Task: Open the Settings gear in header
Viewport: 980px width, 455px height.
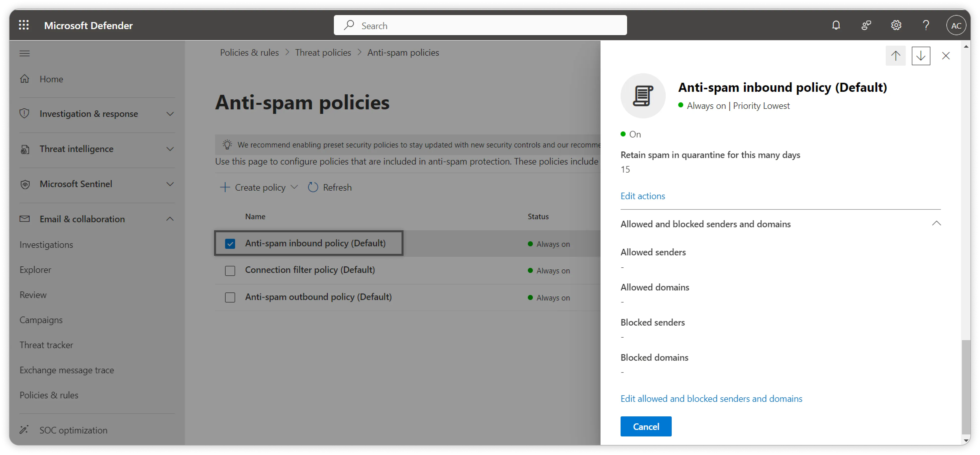Action: coord(896,25)
